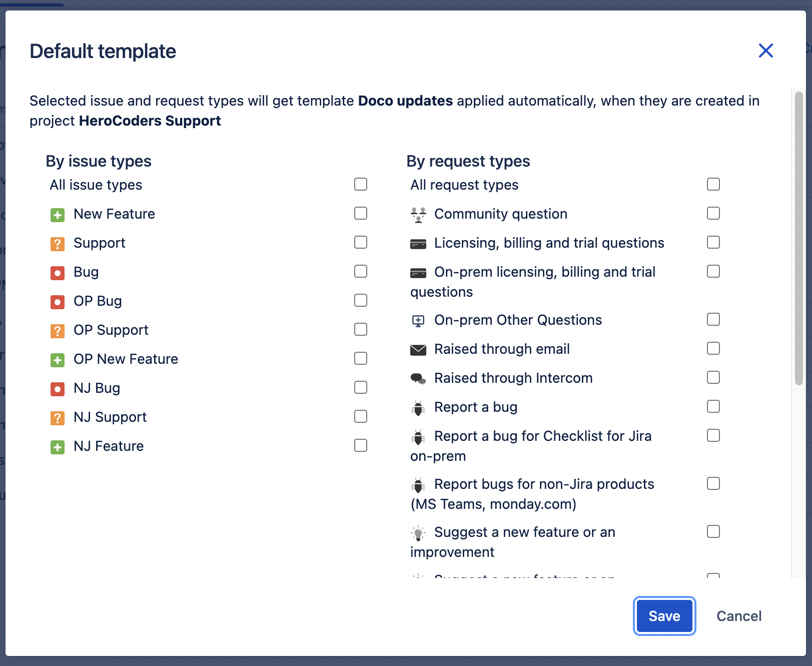Click the Cancel link
The height and width of the screenshot is (666, 812).
[x=739, y=616]
